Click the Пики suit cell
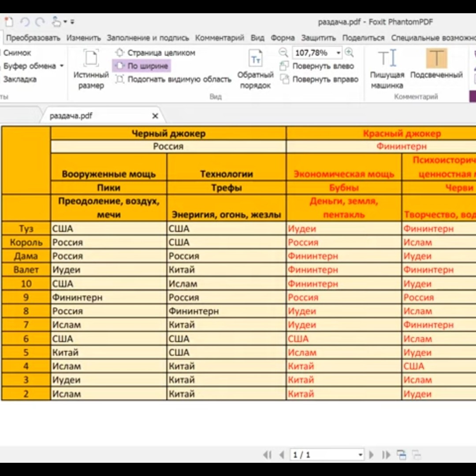This screenshot has width=476, height=476. click(x=109, y=188)
